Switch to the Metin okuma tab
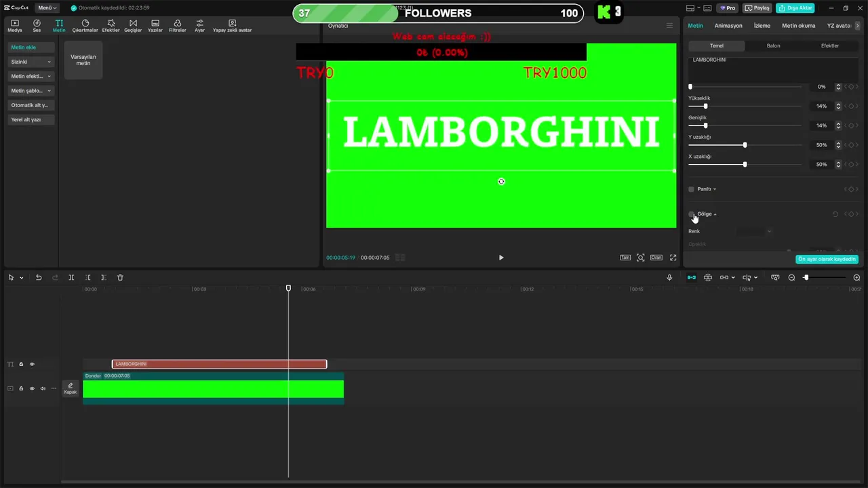This screenshot has height=488, width=868. coord(799,26)
